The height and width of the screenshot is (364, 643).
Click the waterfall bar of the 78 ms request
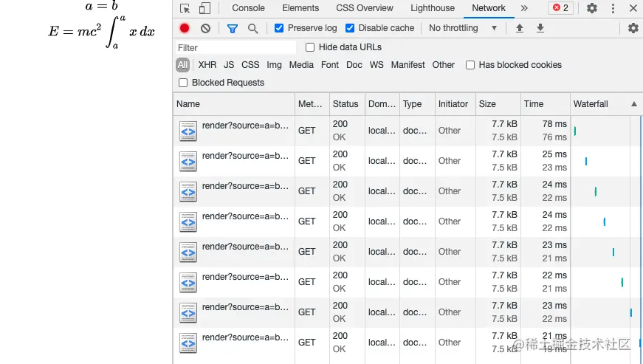click(x=575, y=131)
